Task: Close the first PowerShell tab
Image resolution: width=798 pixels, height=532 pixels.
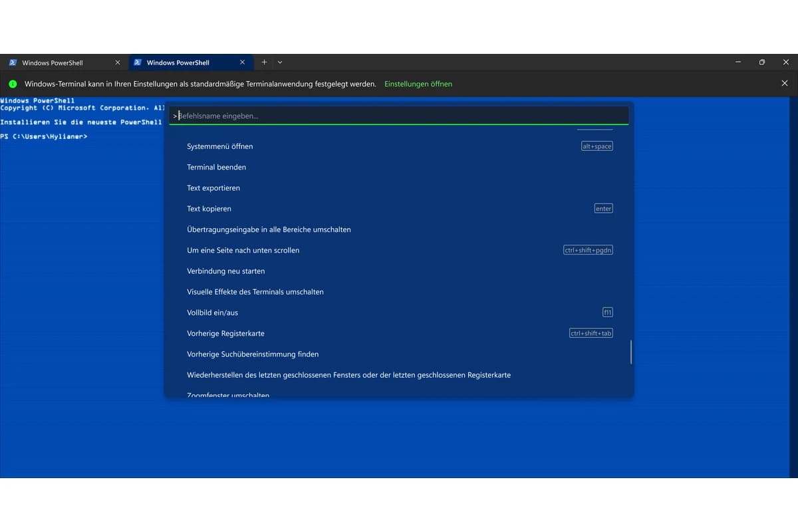Action: tap(118, 63)
